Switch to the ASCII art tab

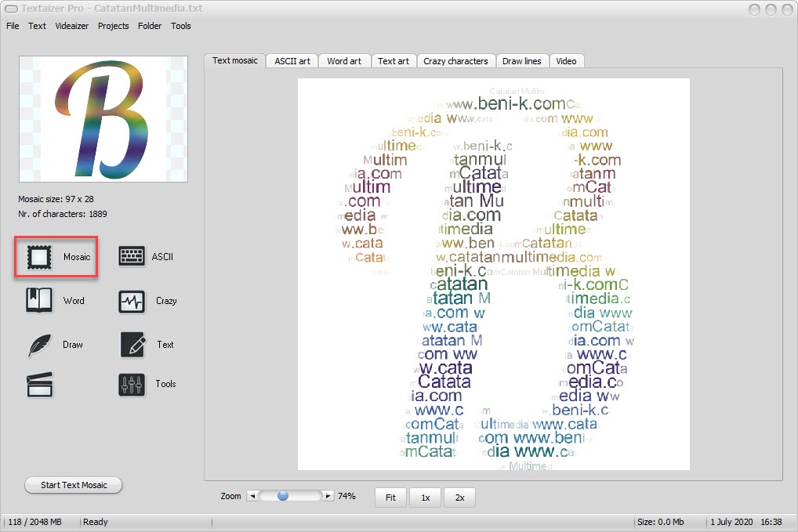tap(292, 61)
